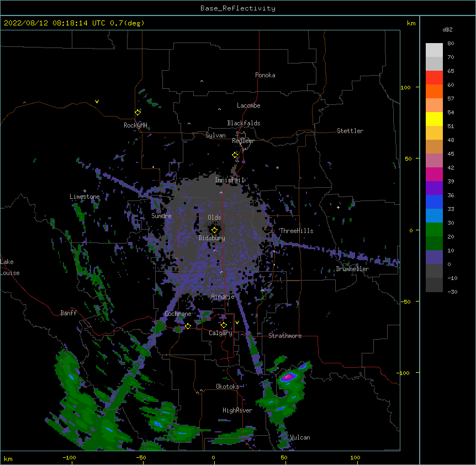Click the Banff label
The height and width of the screenshot is (465, 476).
[x=68, y=313]
